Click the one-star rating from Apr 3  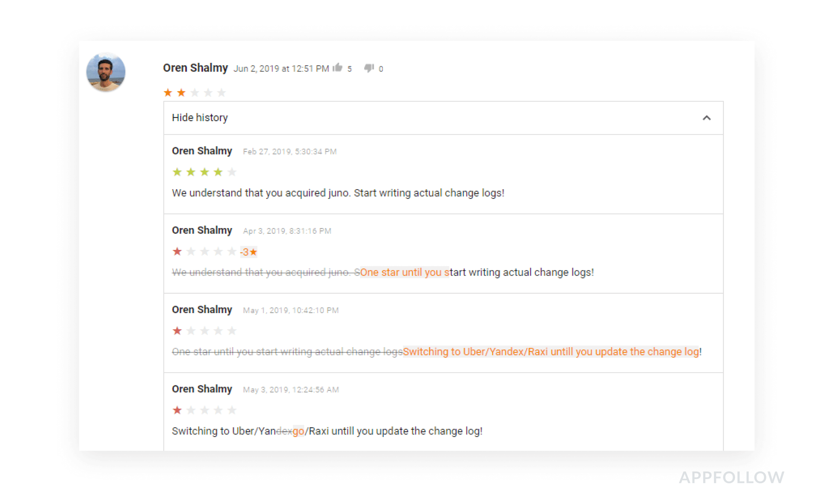[204, 252]
